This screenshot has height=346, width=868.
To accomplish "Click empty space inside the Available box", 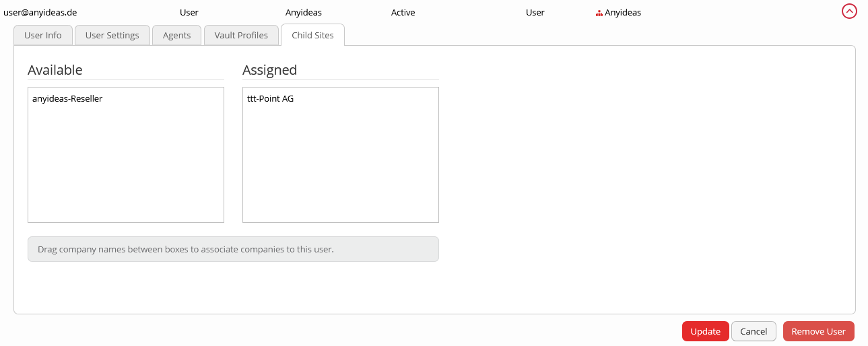I will pyautogui.click(x=125, y=168).
